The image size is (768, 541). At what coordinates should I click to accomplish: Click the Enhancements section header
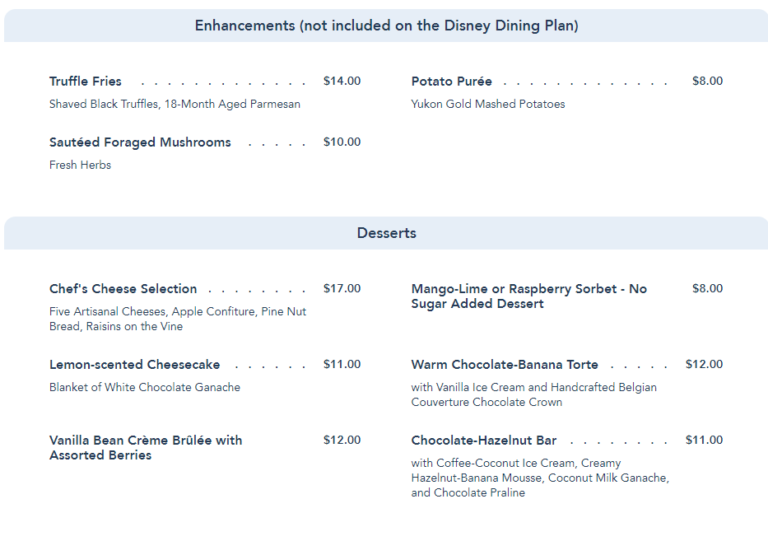tap(386, 26)
